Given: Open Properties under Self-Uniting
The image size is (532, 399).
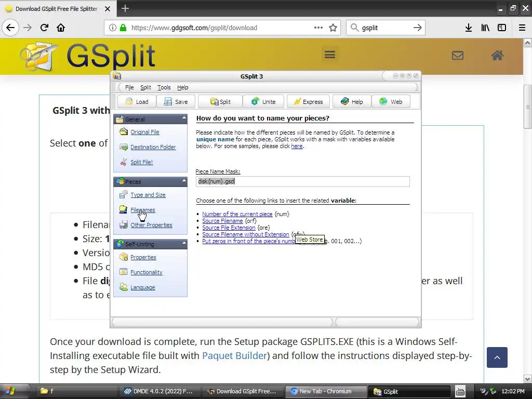Looking at the screenshot, I should [143, 257].
